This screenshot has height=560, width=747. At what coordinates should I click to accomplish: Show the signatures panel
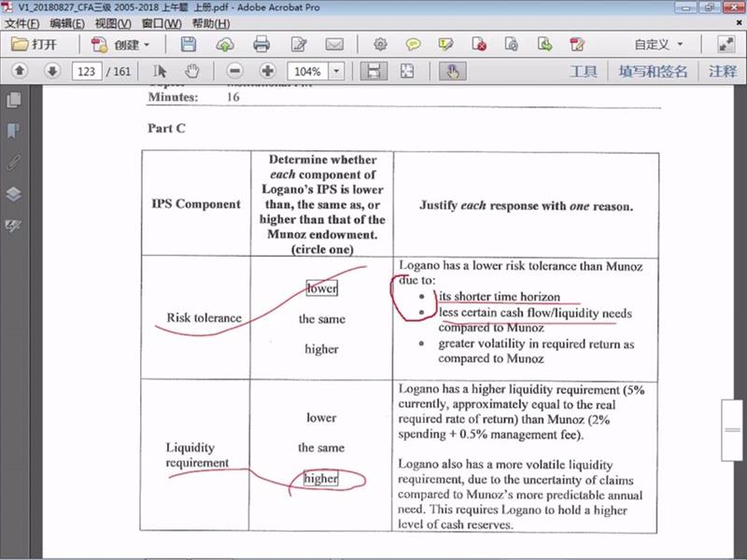14,225
